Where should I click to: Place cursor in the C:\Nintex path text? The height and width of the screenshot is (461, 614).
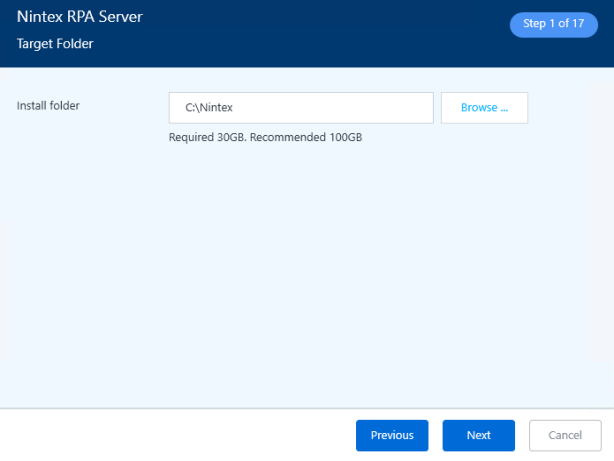(209, 108)
